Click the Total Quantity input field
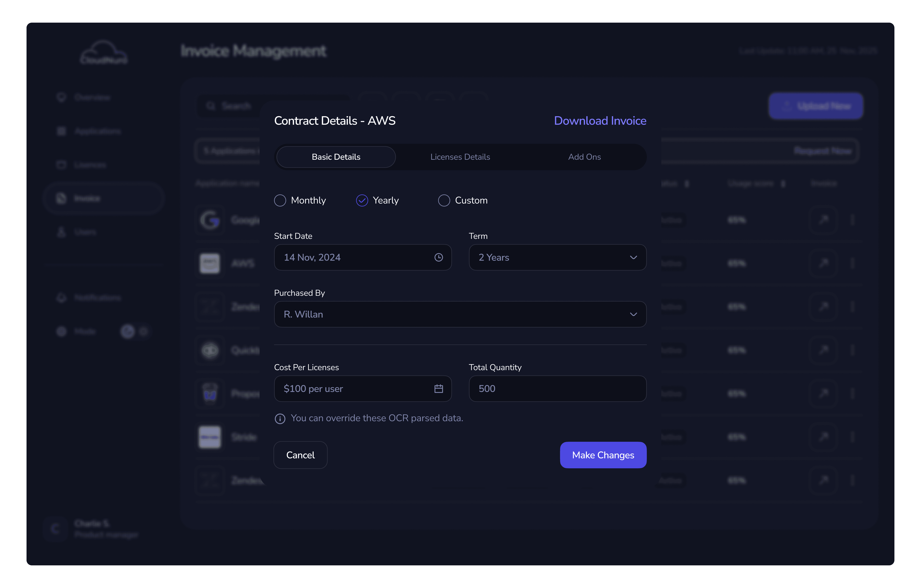921x588 pixels. [557, 389]
